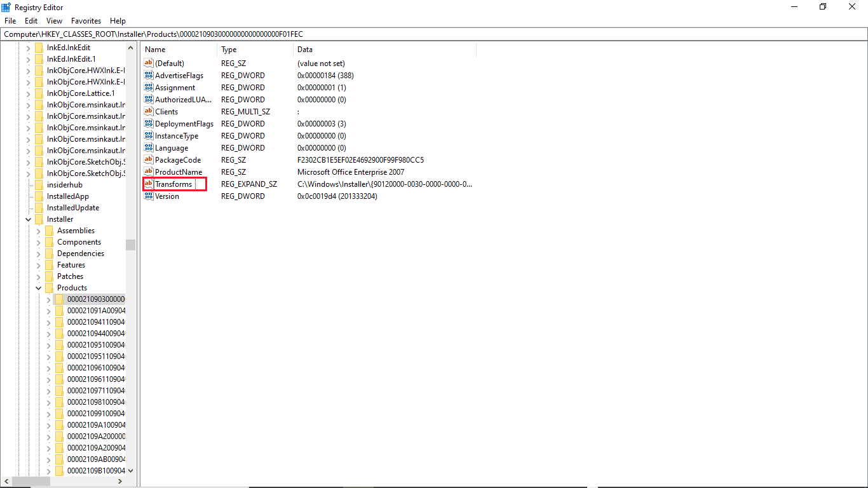The image size is (868, 488).
Task: Expand the Components key node
Action: 38,242
